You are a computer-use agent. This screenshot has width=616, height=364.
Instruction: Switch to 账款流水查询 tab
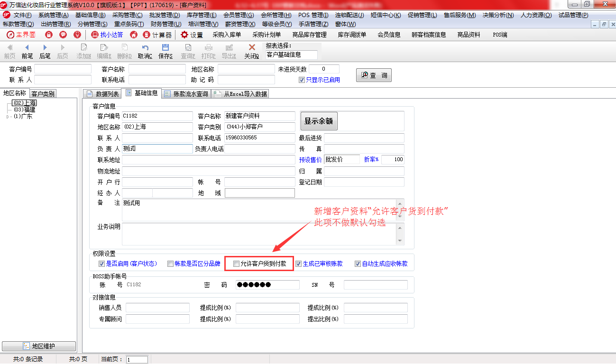(x=186, y=94)
